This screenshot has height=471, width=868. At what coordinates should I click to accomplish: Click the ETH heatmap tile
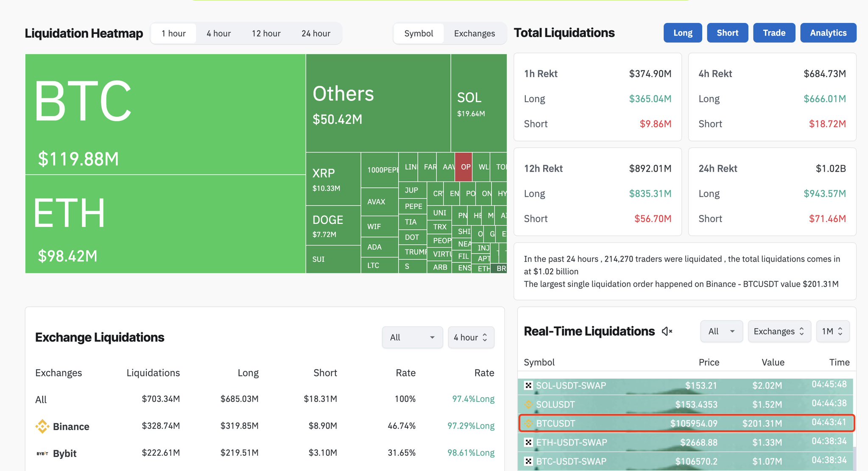165,224
